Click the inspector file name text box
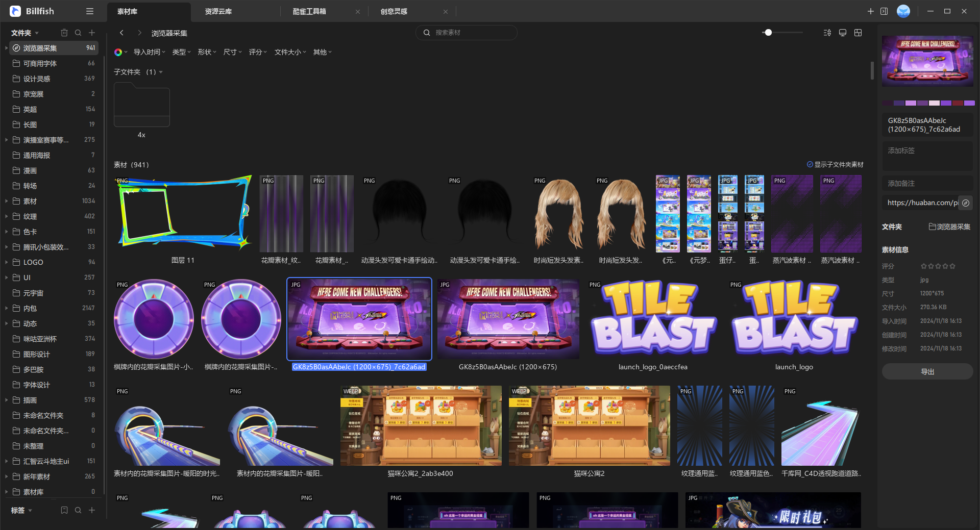The image size is (980, 530). click(927, 124)
